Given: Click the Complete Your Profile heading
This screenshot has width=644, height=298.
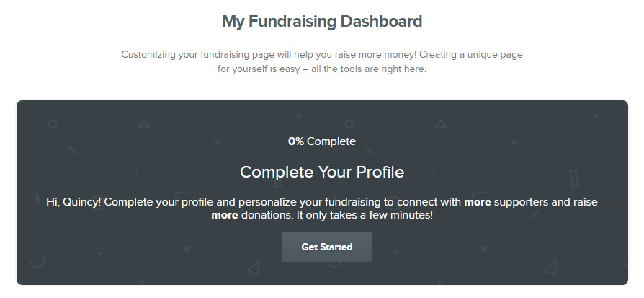Looking at the screenshot, I should click(x=322, y=172).
